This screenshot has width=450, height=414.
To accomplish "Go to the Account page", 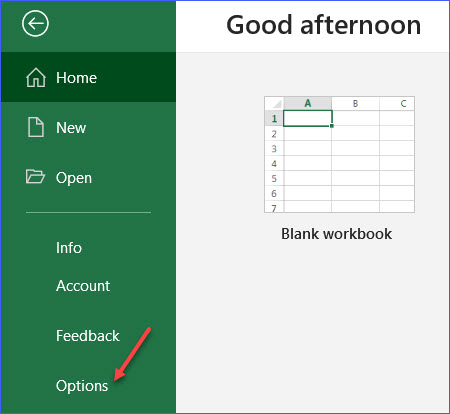I will pyautogui.click(x=83, y=286).
